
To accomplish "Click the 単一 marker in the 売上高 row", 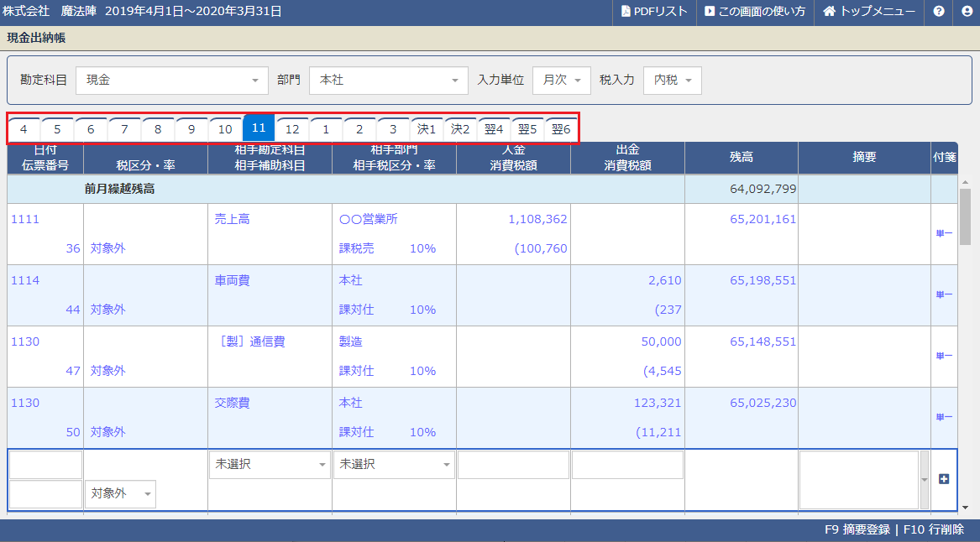I will [x=943, y=234].
